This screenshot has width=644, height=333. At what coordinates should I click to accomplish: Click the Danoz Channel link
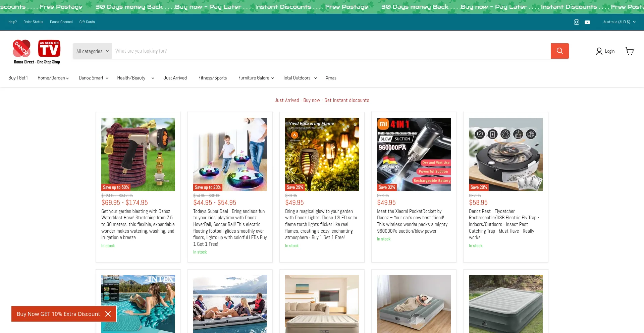click(61, 22)
